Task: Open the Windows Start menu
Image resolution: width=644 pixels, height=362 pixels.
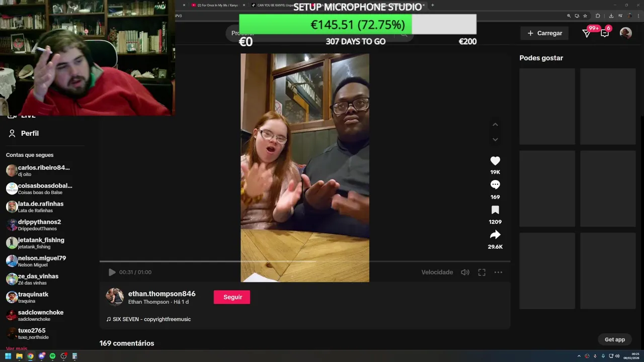Action: click(x=8, y=356)
